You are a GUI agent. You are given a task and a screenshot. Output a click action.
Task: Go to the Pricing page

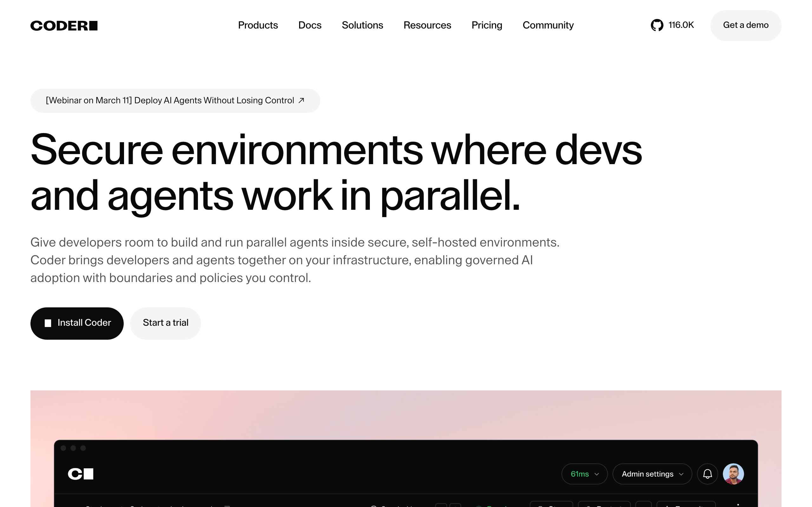pyautogui.click(x=487, y=25)
